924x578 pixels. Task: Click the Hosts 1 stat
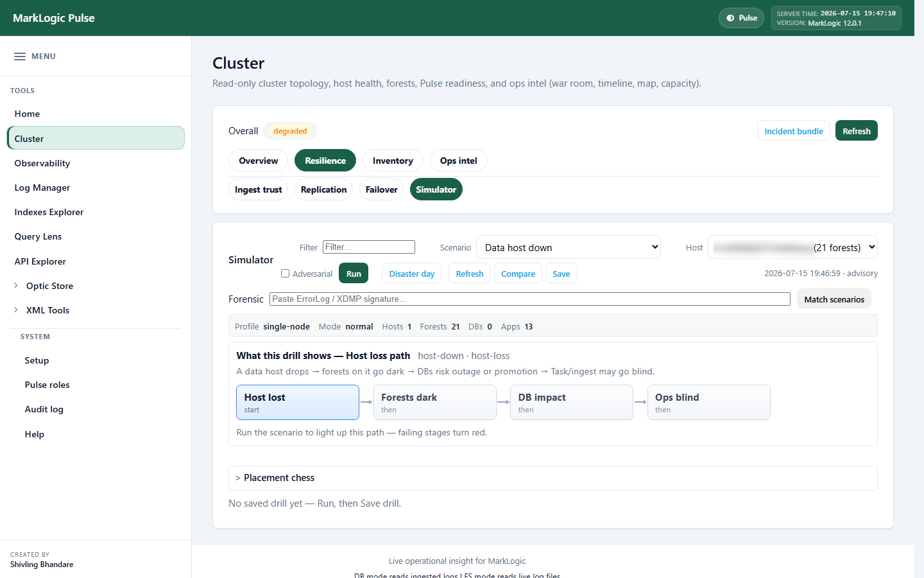[x=397, y=326]
